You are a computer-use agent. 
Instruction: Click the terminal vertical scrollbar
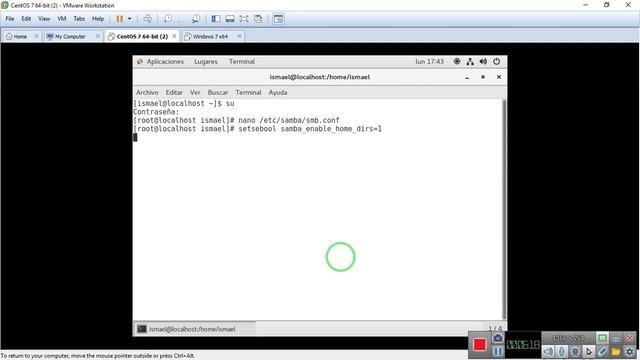point(504,209)
